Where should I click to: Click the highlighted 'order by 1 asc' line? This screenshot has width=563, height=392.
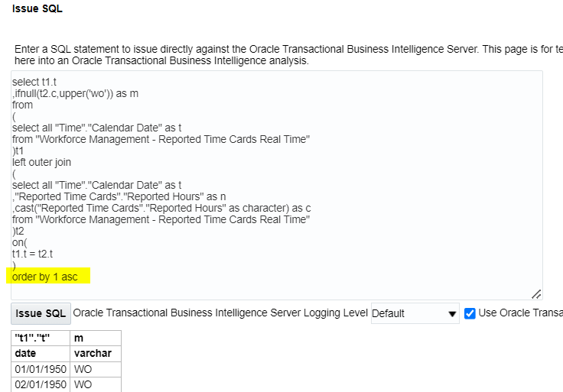click(x=45, y=277)
